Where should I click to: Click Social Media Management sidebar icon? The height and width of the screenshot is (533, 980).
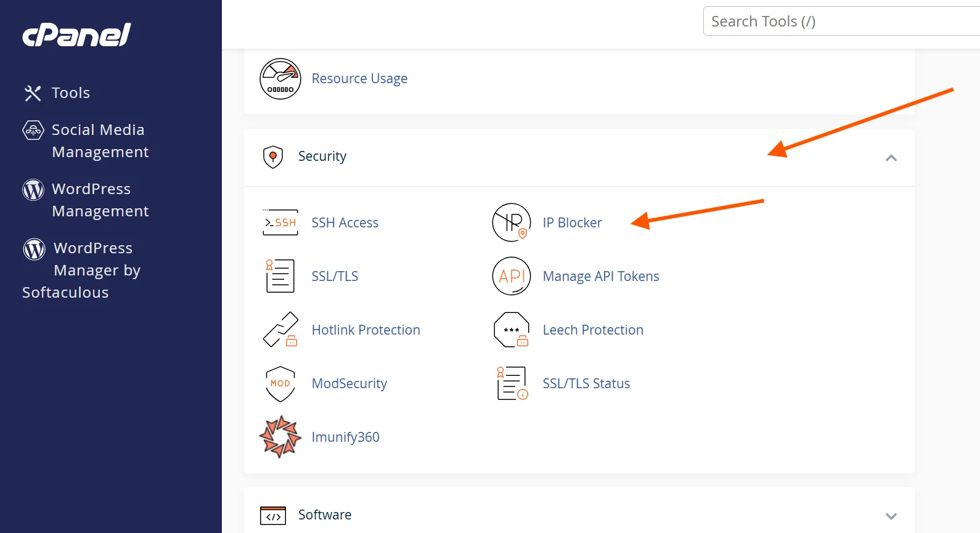pos(33,130)
